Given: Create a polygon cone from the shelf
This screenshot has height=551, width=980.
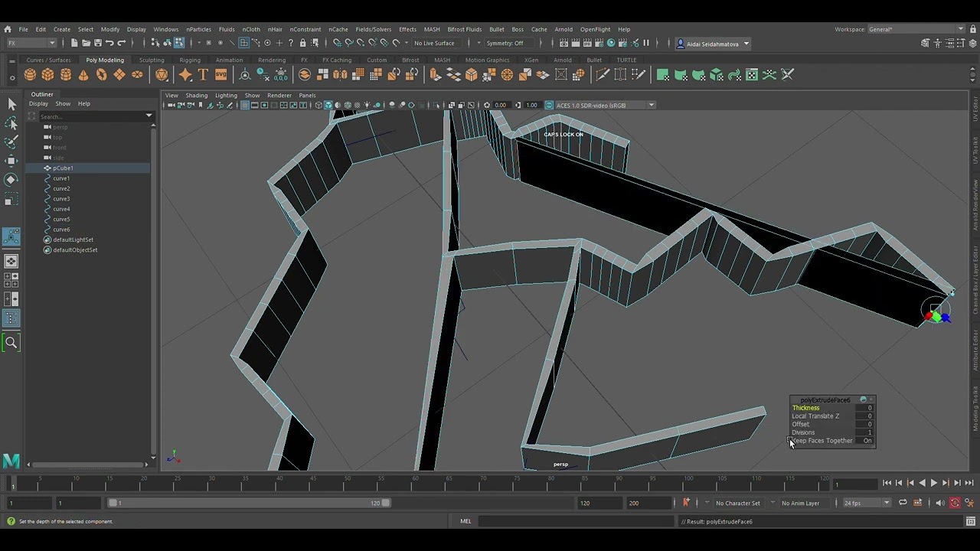Looking at the screenshot, I should [83, 74].
